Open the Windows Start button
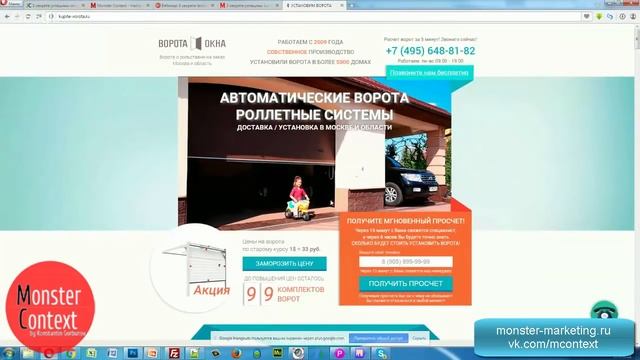The height and width of the screenshot is (360, 640). (9, 353)
